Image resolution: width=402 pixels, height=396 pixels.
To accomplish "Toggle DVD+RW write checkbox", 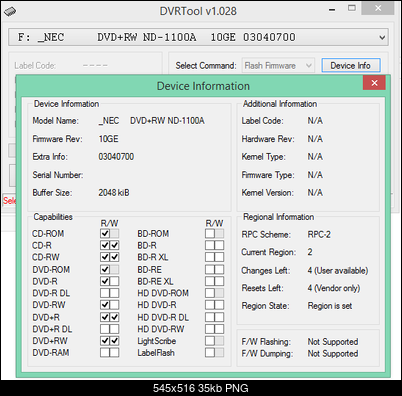I will coord(114,341).
